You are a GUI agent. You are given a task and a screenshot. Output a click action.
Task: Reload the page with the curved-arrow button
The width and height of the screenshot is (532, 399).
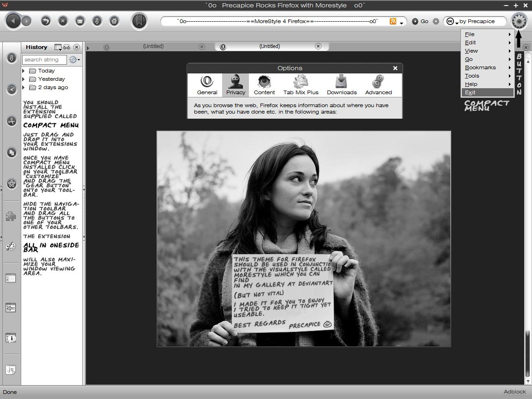pos(45,21)
